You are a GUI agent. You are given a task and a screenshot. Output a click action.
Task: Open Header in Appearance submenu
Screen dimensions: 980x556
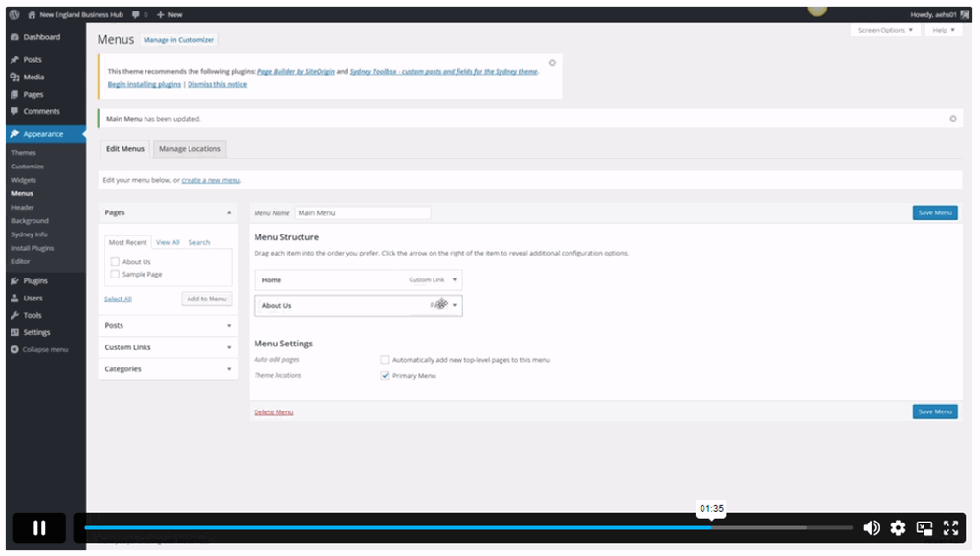click(23, 208)
